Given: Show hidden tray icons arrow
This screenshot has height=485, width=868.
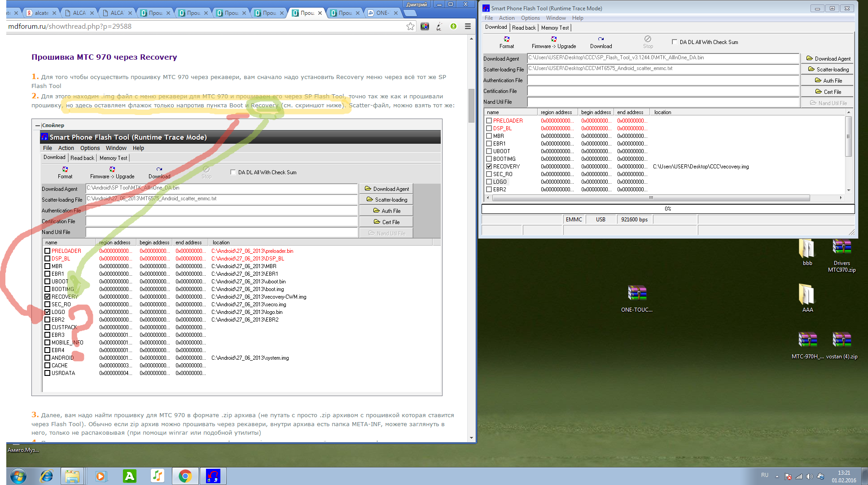Looking at the screenshot, I should tap(777, 476).
